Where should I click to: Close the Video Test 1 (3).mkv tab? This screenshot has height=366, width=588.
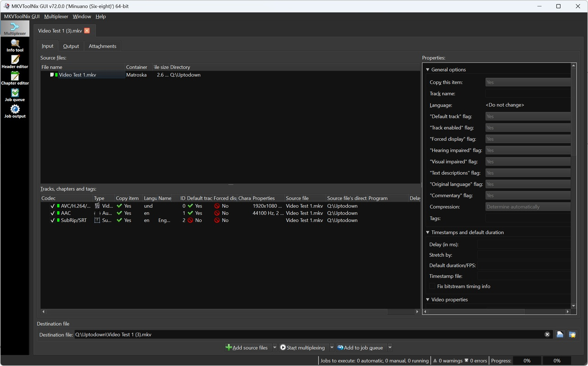click(87, 31)
